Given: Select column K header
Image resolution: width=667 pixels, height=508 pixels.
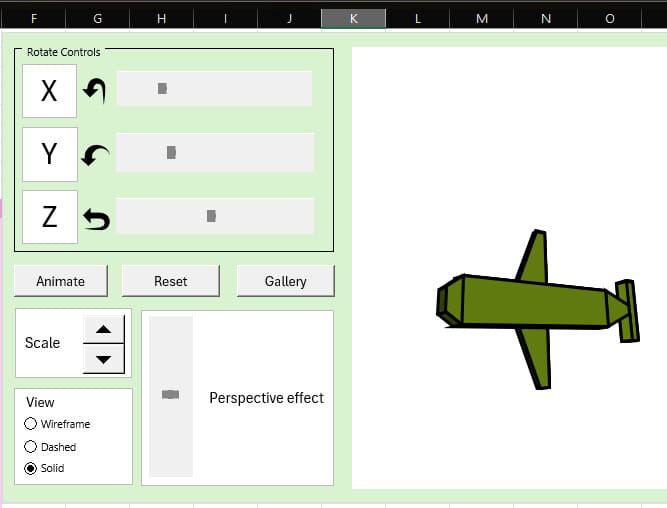Looking at the screenshot, I should 353,18.
